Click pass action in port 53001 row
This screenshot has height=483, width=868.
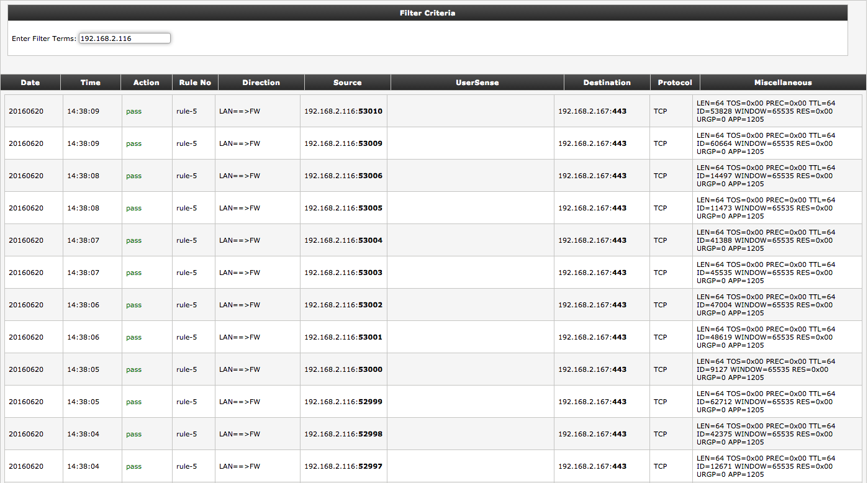[x=133, y=337]
